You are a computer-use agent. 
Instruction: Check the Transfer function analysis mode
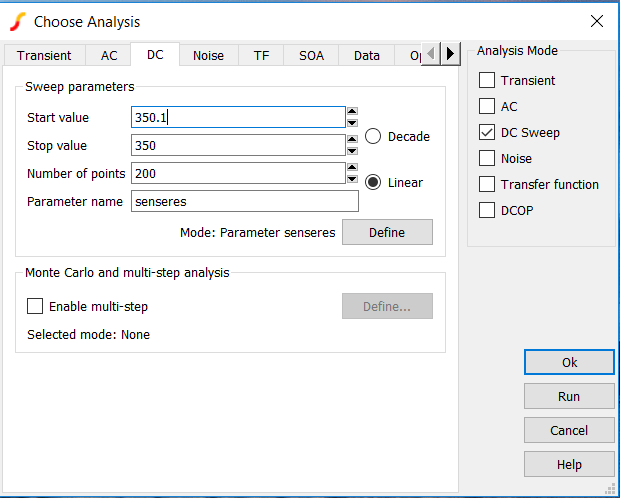(487, 184)
